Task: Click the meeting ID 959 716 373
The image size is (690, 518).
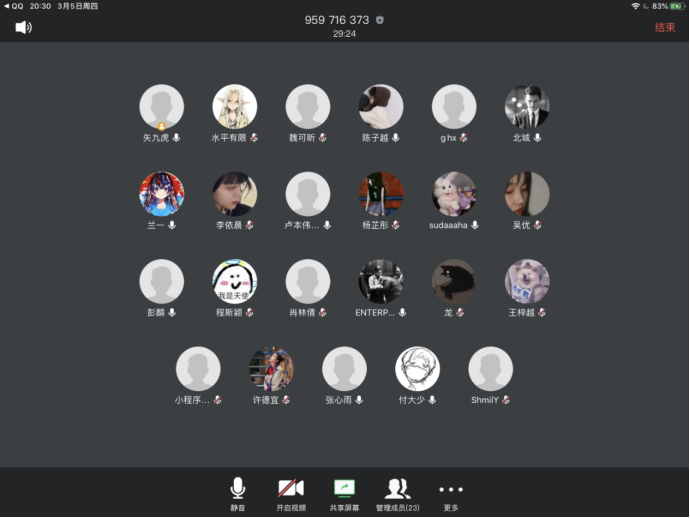Action: click(x=337, y=20)
